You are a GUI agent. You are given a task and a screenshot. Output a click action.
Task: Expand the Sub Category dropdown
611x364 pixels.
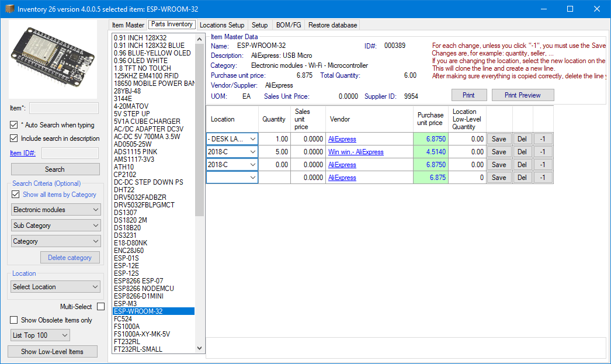pos(55,226)
